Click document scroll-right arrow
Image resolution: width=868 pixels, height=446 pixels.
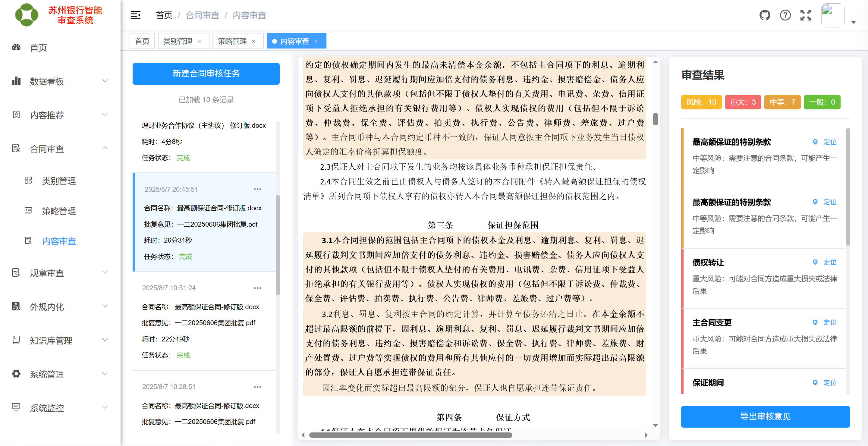pyautogui.click(x=646, y=435)
